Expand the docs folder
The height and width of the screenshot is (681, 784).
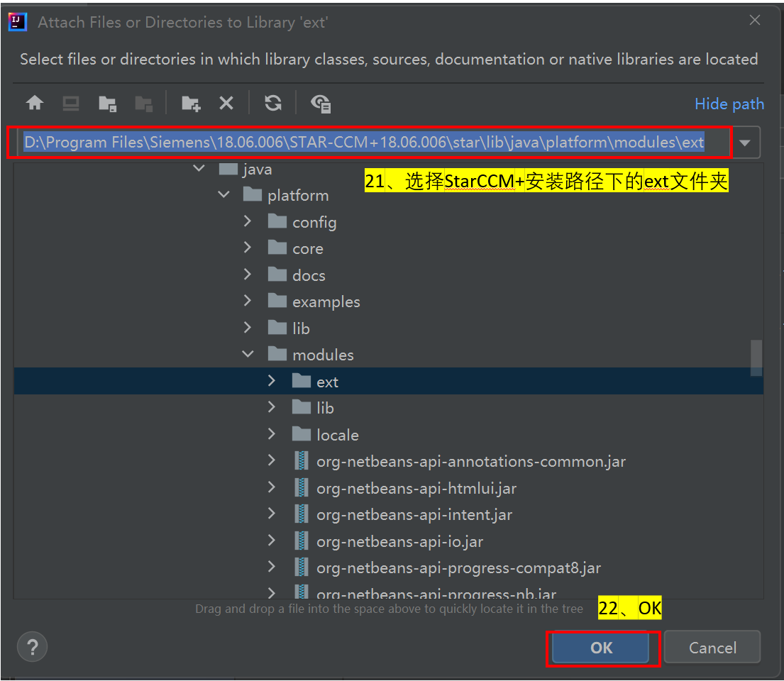tap(248, 274)
